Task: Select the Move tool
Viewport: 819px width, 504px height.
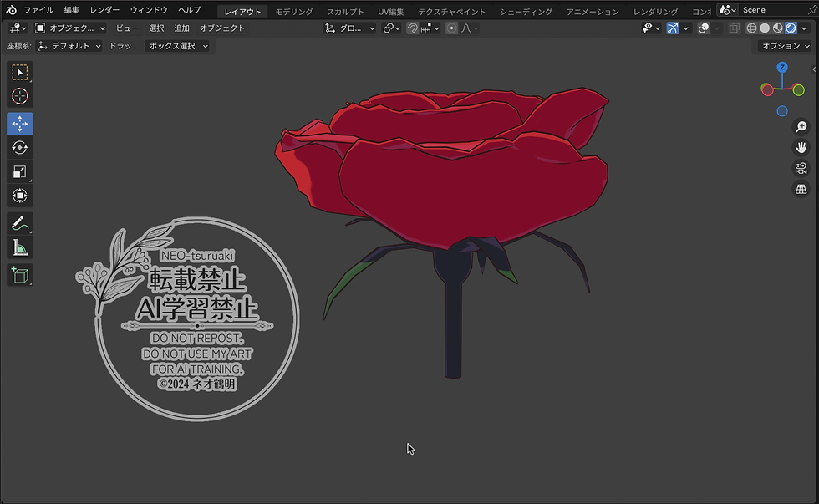Action: (x=20, y=124)
